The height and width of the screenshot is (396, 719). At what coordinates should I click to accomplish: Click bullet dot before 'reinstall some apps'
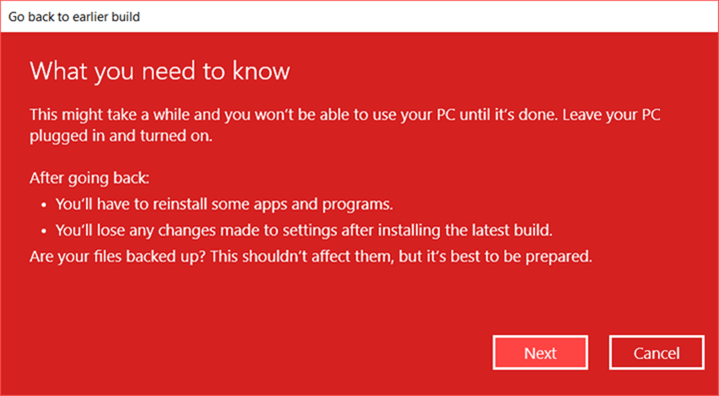44,205
